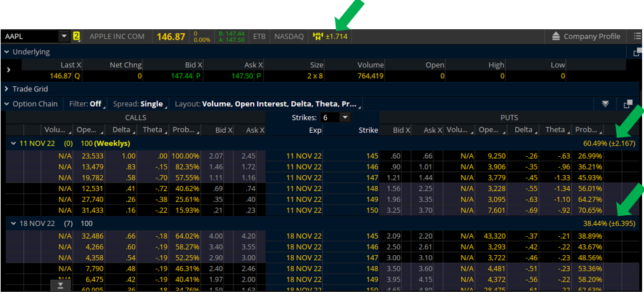
Task: Open the AAPL symbol dropdown arrow
Action: point(63,36)
